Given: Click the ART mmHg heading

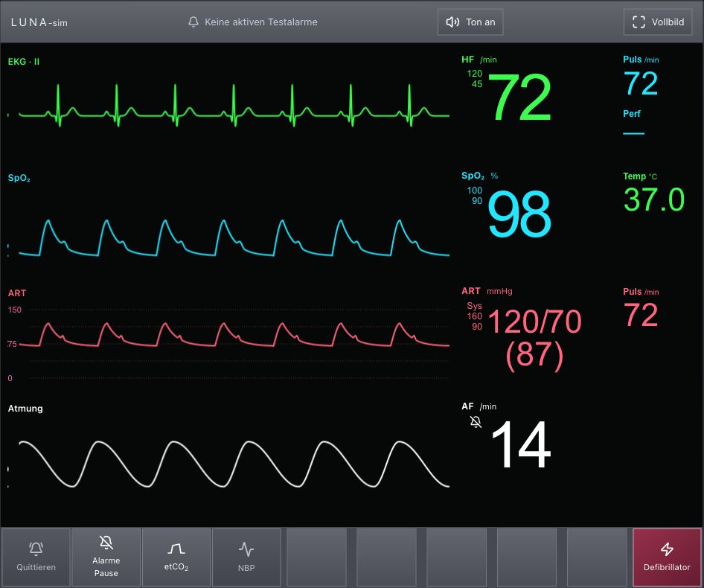Looking at the screenshot, I should (x=487, y=290).
